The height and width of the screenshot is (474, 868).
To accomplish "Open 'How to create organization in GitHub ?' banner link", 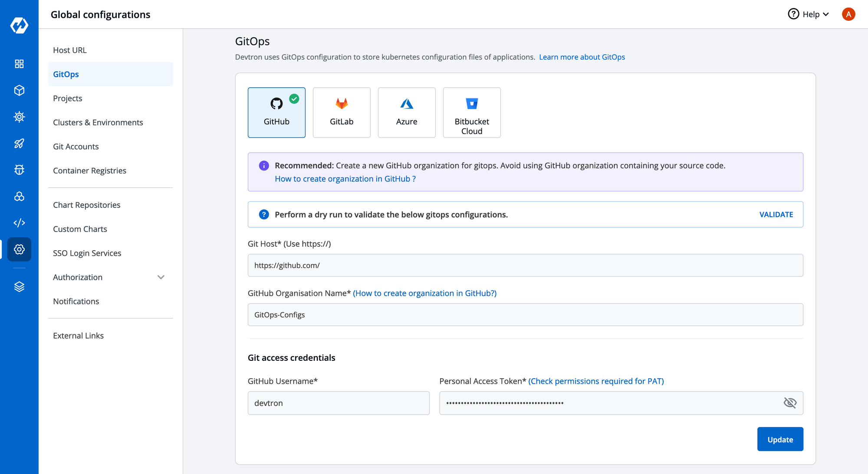I will pyautogui.click(x=345, y=179).
